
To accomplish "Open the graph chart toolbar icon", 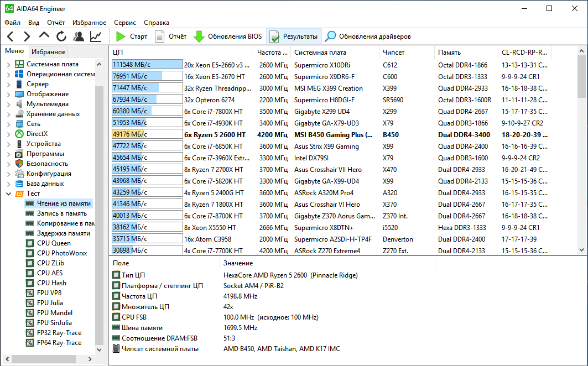I will pos(96,36).
